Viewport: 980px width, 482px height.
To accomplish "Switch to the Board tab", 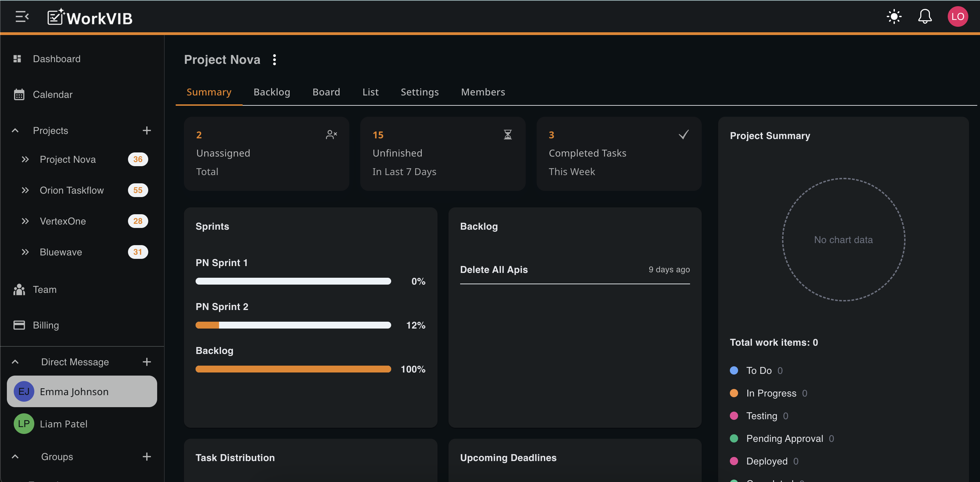I will click(x=326, y=92).
